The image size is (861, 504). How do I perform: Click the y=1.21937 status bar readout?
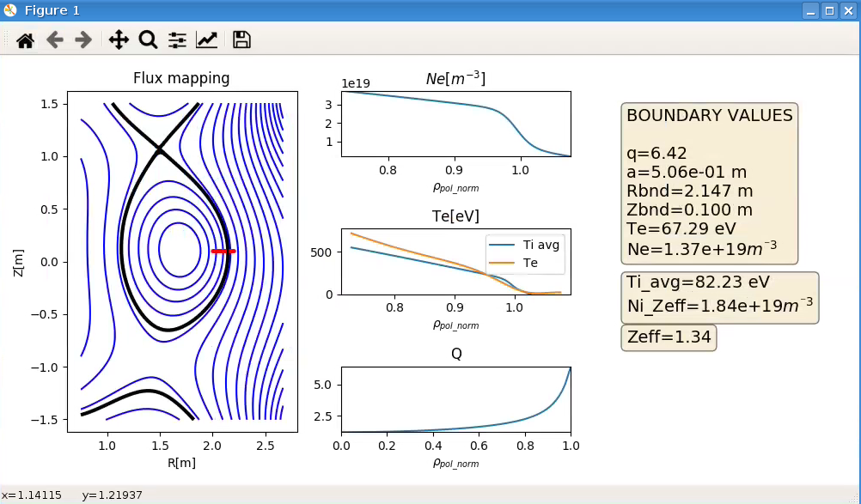point(112,495)
